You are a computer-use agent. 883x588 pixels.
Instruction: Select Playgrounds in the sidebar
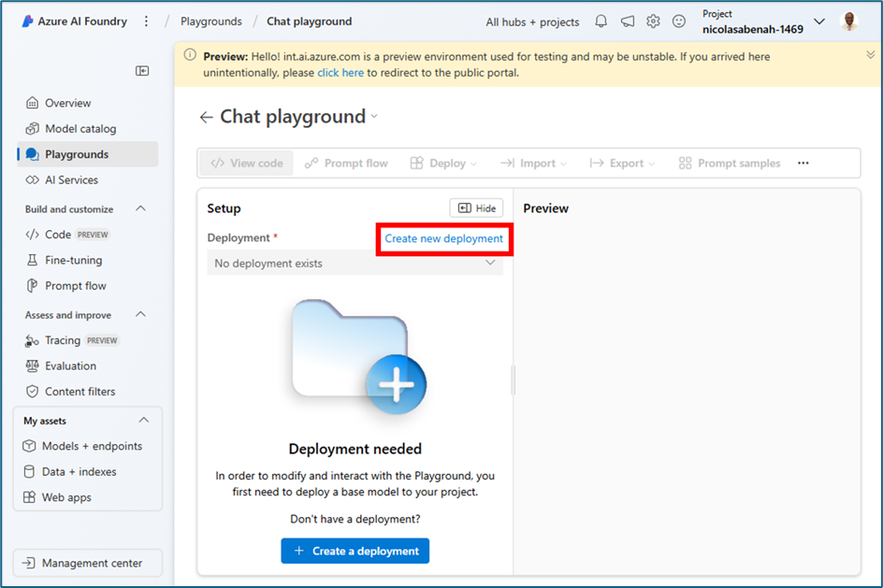[x=87, y=154]
